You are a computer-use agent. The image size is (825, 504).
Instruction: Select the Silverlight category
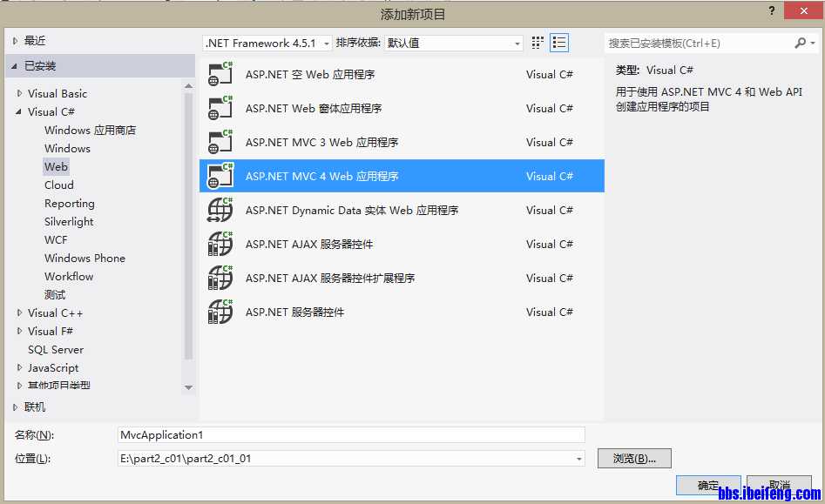click(69, 222)
